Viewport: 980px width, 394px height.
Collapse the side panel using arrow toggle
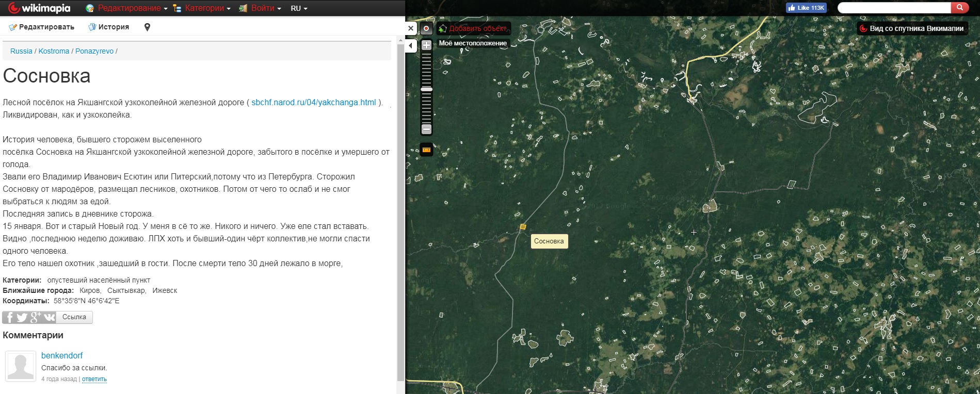pos(410,46)
